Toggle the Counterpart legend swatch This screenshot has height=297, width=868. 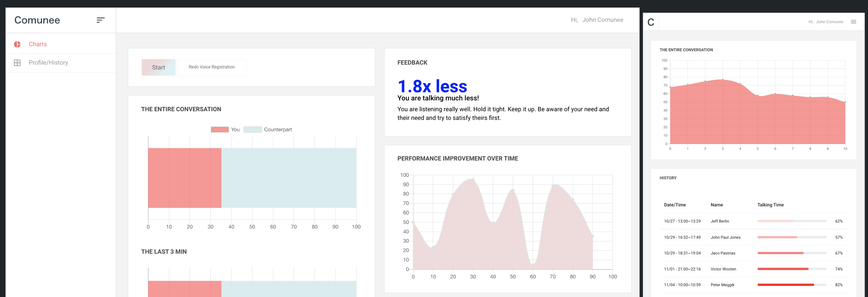[x=253, y=130]
